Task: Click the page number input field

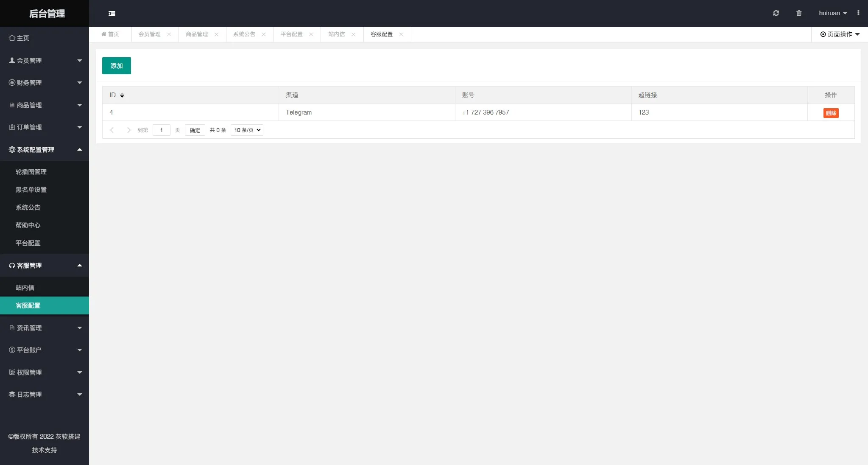Action: coord(161,130)
